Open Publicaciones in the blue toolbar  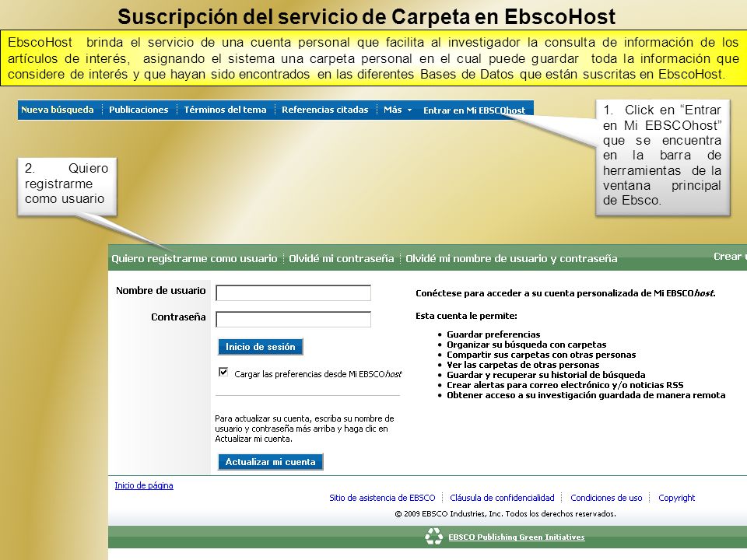pyautogui.click(x=139, y=110)
